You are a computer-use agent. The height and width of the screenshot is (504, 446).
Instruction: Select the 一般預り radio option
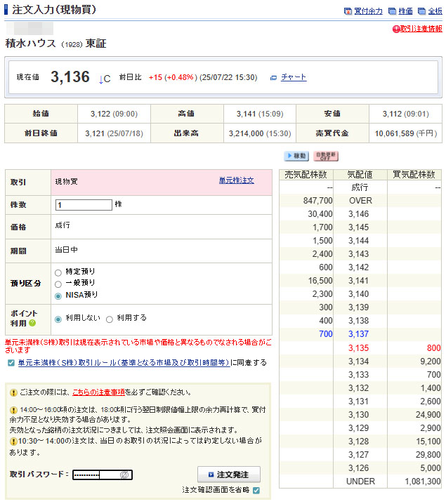(x=58, y=284)
